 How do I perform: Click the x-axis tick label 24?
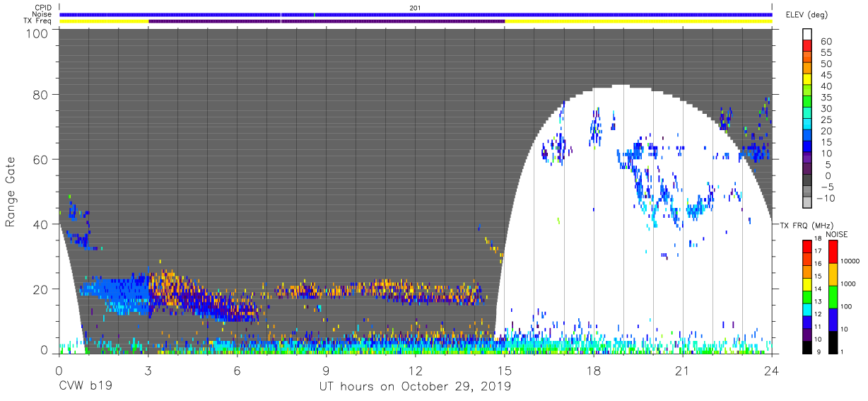[772, 370]
